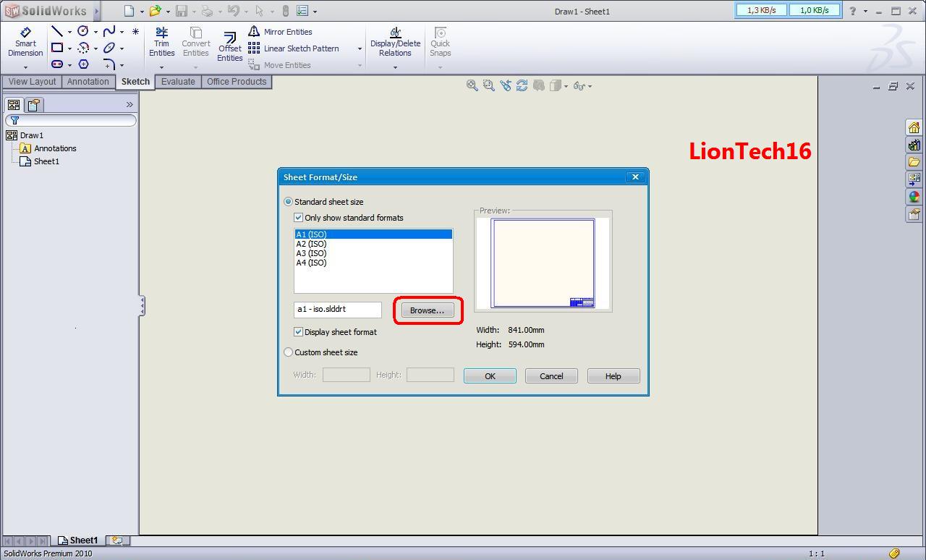Click Zoom to Area view icon
The image size is (926, 560).
pyautogui.click(x=488, y=85)
